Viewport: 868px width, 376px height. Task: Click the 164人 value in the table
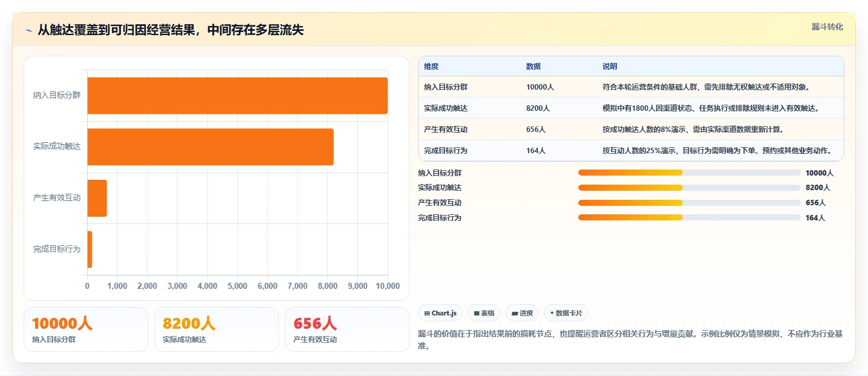(536, 151)
